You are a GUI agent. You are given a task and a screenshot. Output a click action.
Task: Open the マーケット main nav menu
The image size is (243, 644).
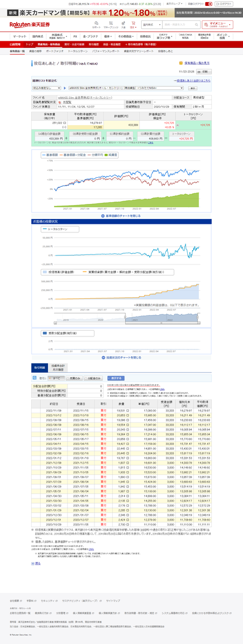click(19, 36)
